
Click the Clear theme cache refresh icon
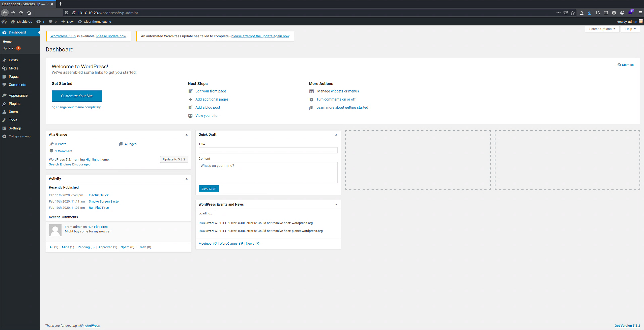80,22
